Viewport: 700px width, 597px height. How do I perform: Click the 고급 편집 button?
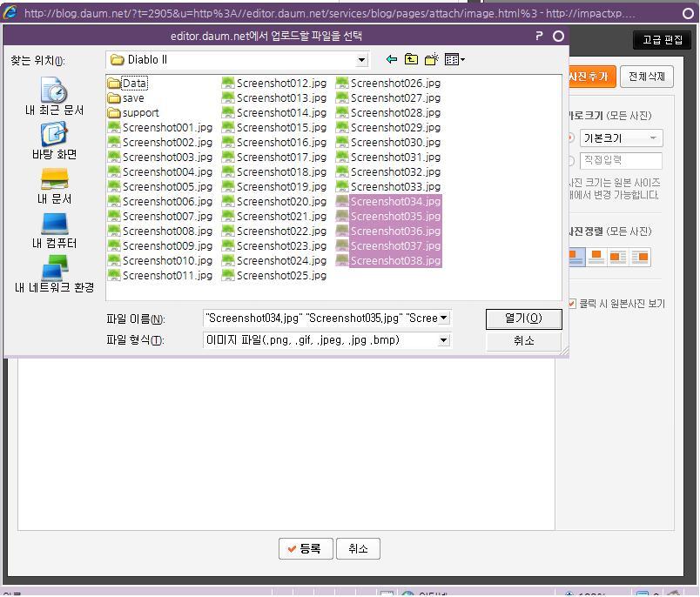coord(662,40)
